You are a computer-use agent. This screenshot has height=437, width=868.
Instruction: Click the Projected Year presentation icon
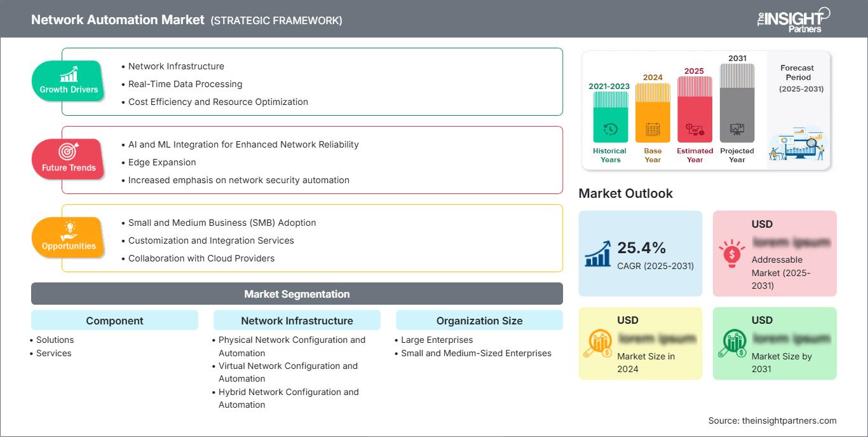click(737, 129)
